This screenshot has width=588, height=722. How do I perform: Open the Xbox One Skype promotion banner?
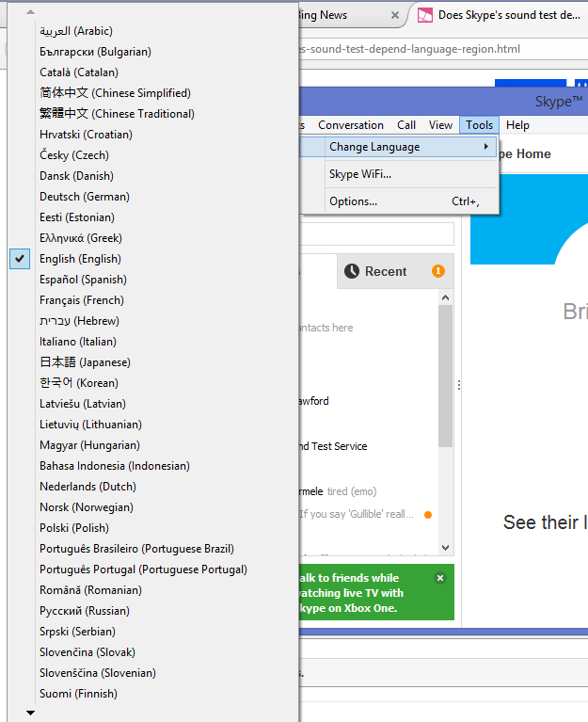click(x=376, y=592)
